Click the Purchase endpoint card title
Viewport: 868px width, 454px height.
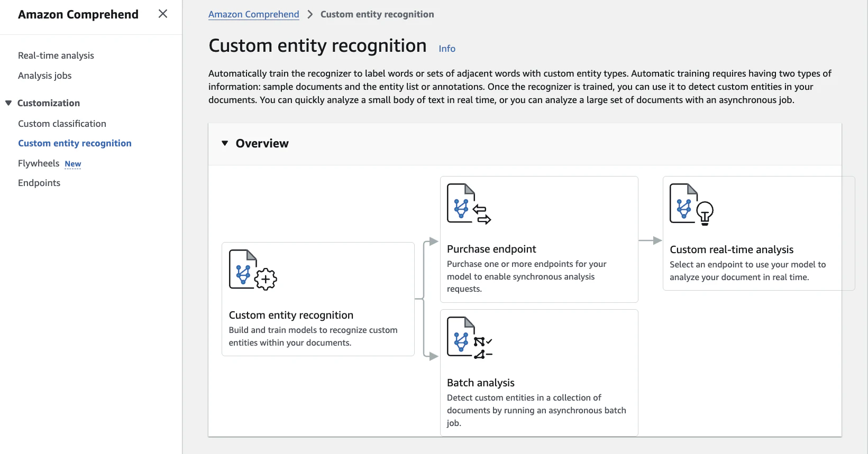pos(491,249)
